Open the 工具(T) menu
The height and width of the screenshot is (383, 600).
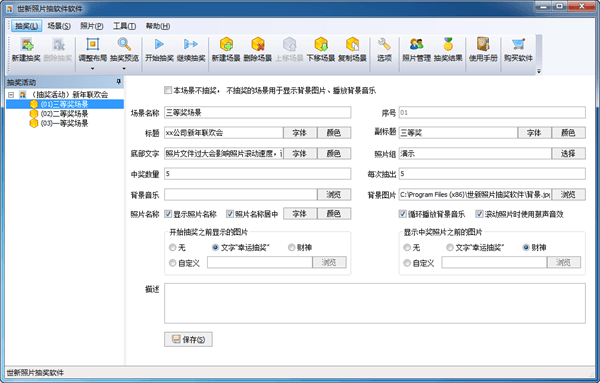coord(124,26)
